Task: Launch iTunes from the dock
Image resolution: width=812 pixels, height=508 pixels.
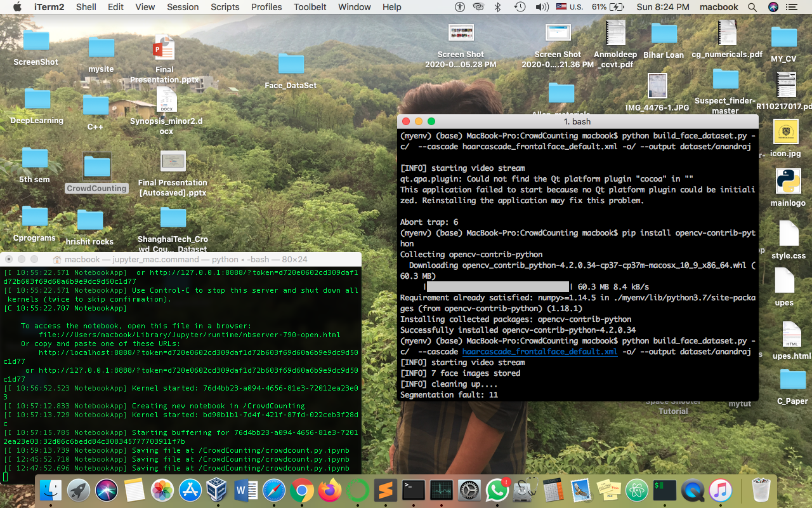Action: point(721,490)
